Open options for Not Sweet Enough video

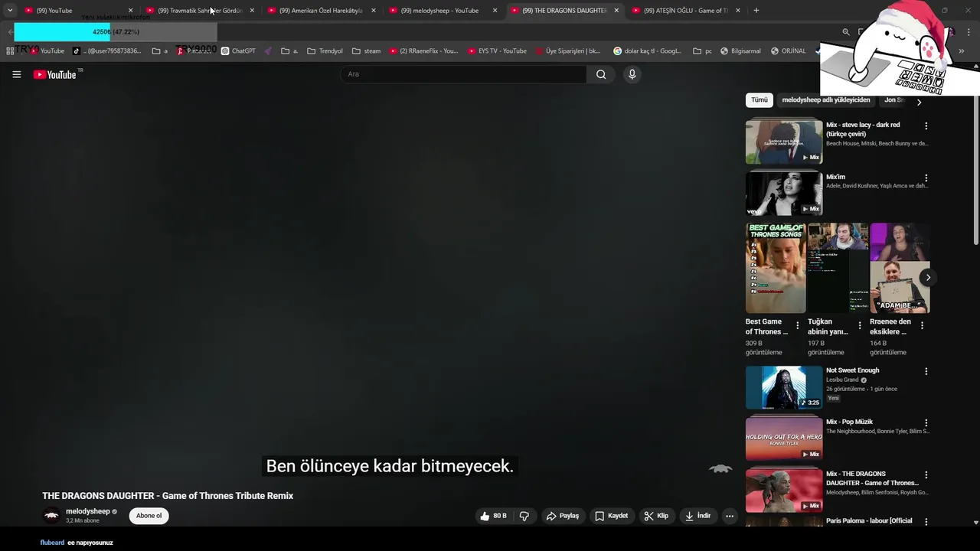(926, 371)
